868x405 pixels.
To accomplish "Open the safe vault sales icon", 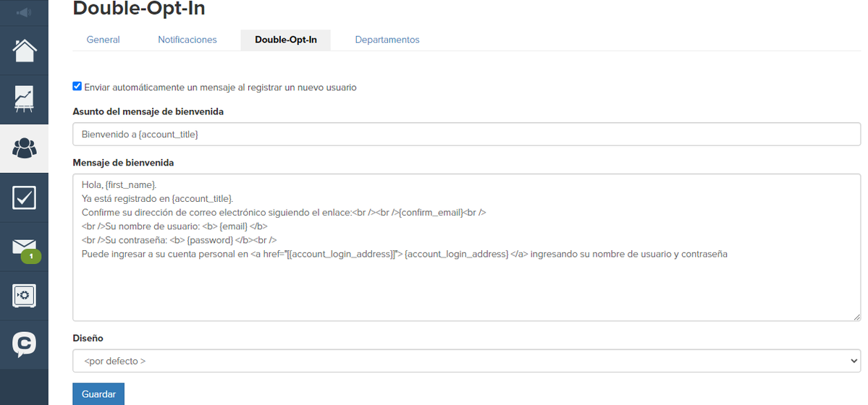I will [x=25, y=296].
